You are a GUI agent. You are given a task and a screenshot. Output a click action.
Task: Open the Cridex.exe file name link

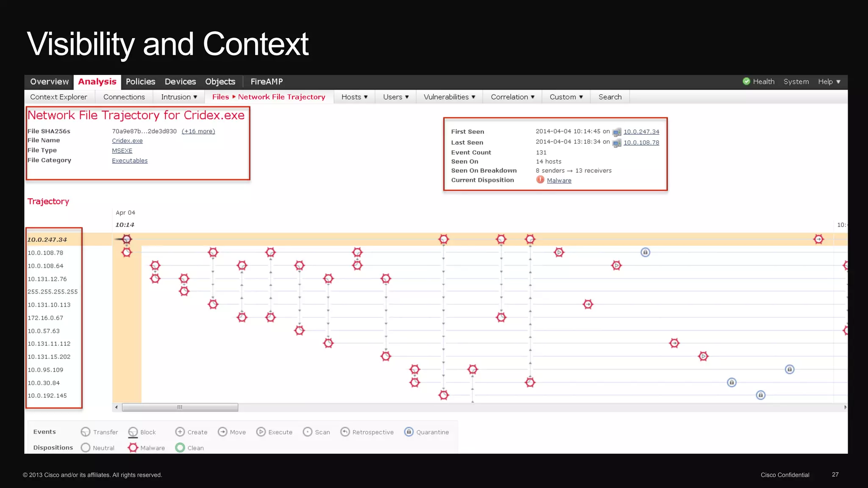pyautogui.click(x=127, y=141)
